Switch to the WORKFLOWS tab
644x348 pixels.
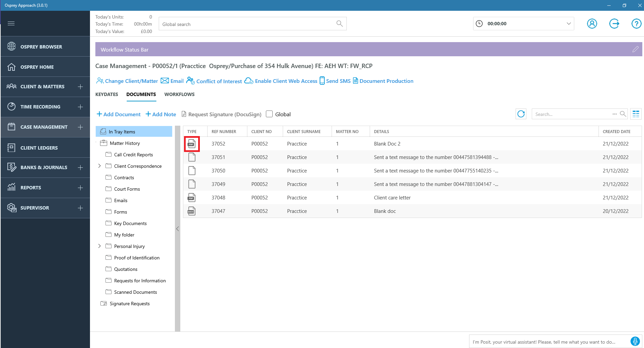coord(179,94)
